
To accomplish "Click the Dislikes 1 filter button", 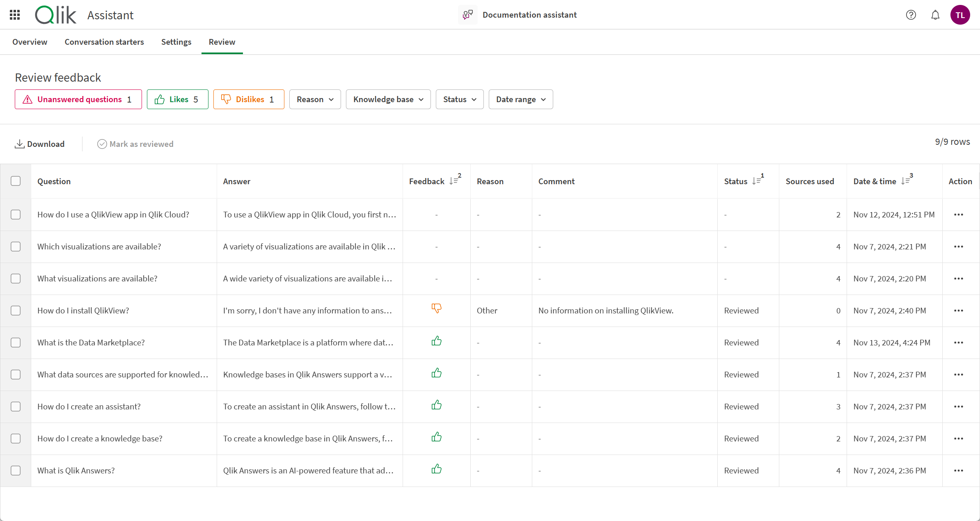I will [248, 99].
